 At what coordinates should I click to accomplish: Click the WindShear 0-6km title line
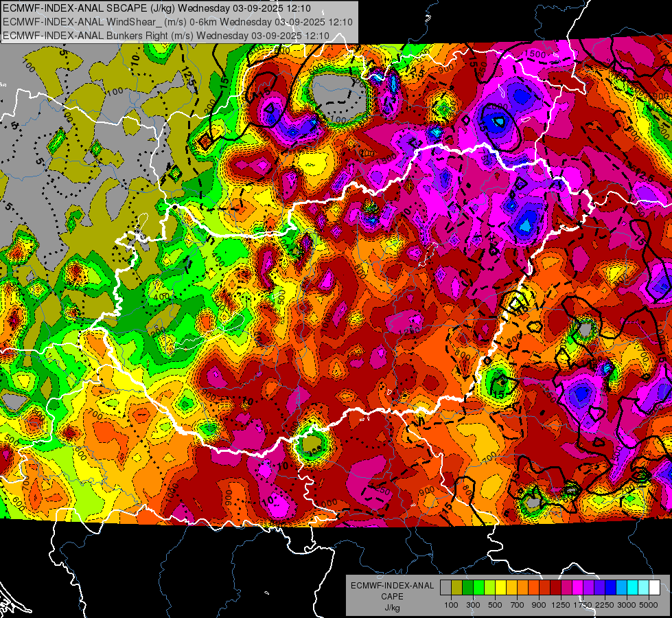(x=177, y=22)
